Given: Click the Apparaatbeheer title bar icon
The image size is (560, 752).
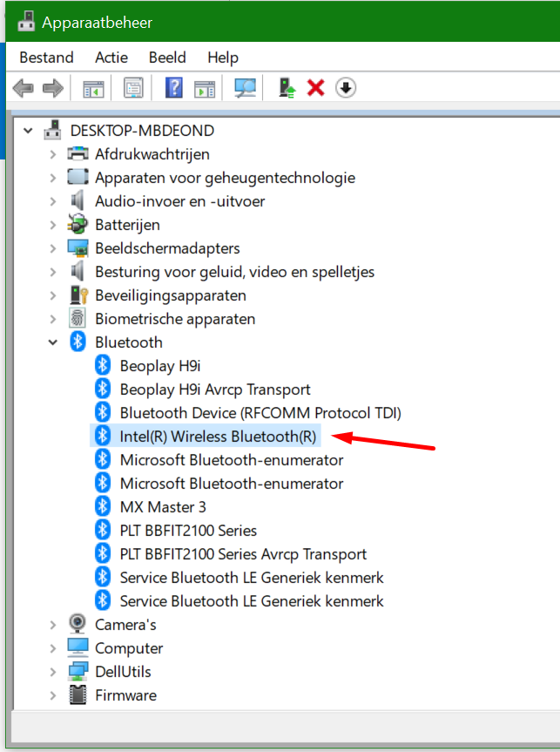Looking at the screenshot, I should (x=26, y=21).
